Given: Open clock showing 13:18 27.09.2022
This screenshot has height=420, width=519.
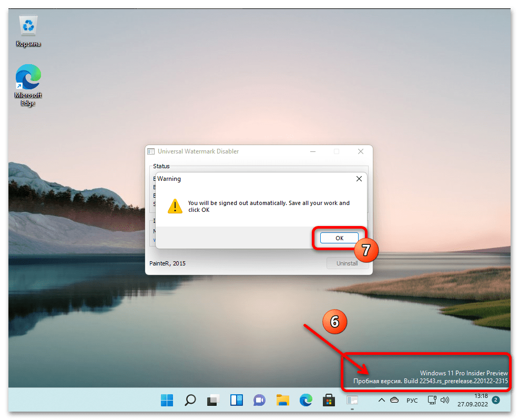Looking at the screenshot, I should (473, 400).
